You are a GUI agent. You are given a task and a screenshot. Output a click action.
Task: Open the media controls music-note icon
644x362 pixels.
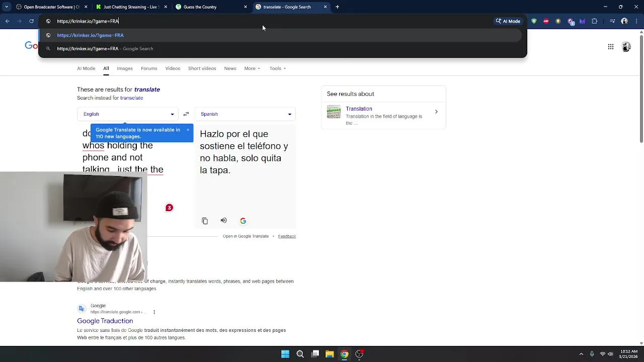click(612, 21)
